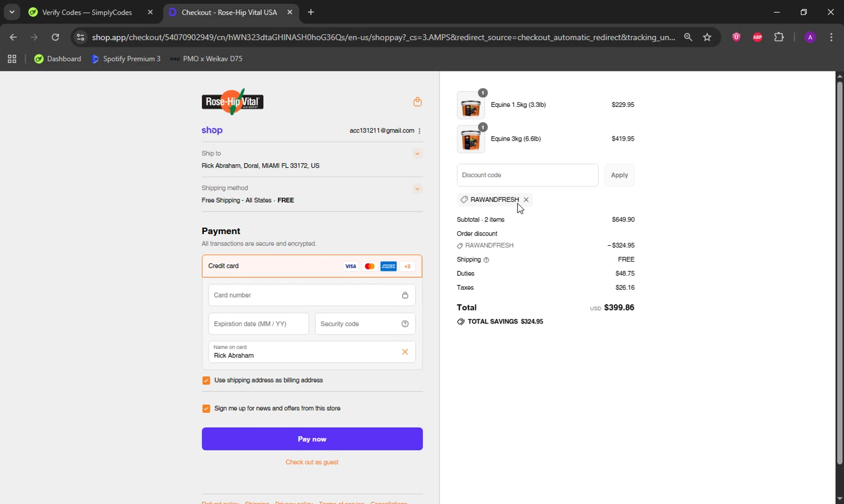Viewport: 844px width, 504px height.
Task: Toggle Use shipping address as billing address
Action: pyautogui.click(x=206, y=381)
